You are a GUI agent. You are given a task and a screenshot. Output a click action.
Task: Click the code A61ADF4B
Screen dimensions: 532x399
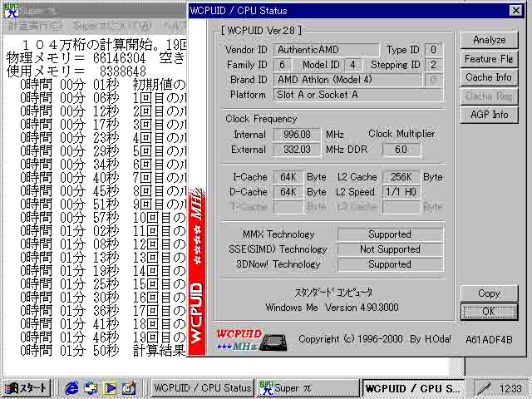click(x=489, y=340)
